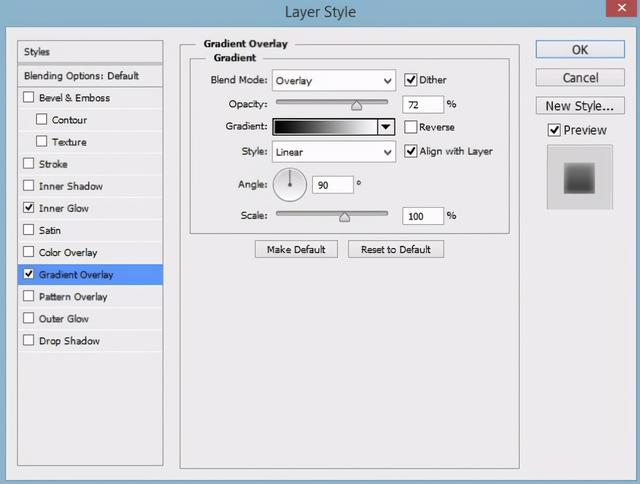Open the Drop Shadow settings row

[90, 340]
